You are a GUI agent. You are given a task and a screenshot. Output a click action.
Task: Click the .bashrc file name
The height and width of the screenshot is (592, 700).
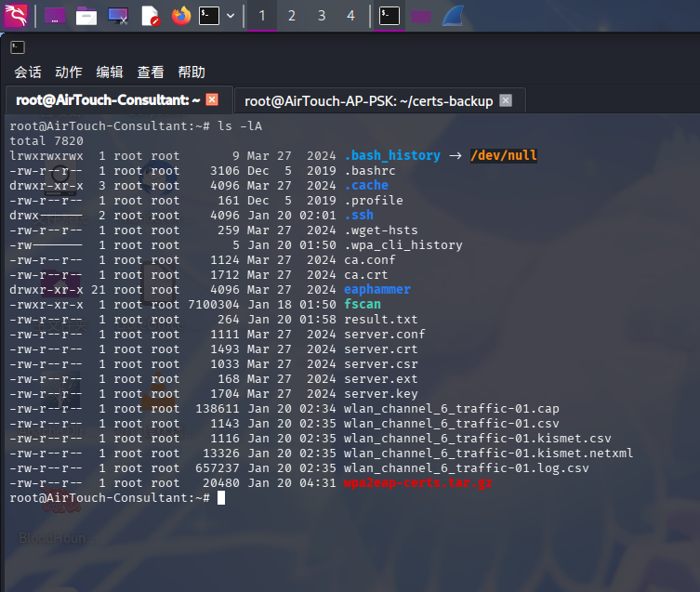(x=370, y=171)
